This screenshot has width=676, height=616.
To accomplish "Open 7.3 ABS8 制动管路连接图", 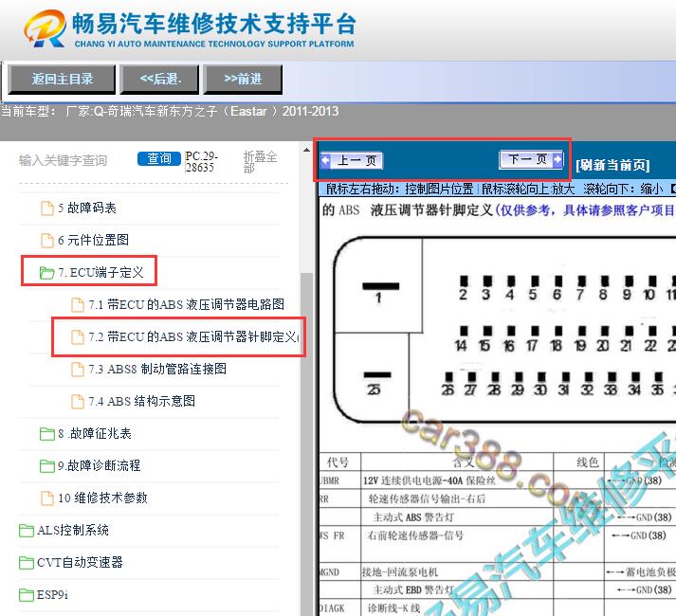I will tap(157, 369).
